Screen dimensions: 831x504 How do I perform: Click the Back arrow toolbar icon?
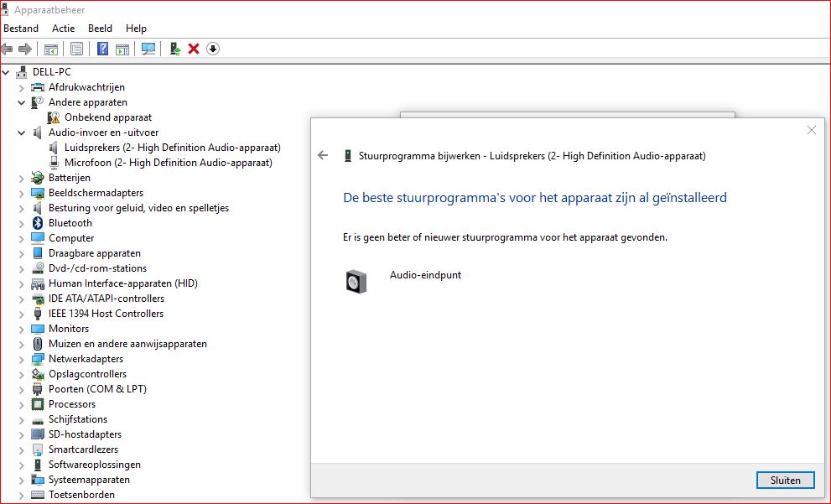(7, 49)
